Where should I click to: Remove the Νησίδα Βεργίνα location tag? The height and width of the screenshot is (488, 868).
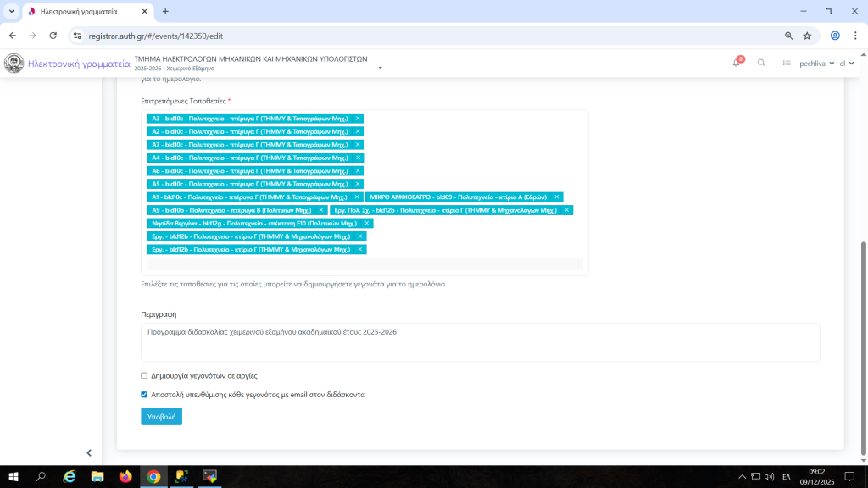[367, 223]
